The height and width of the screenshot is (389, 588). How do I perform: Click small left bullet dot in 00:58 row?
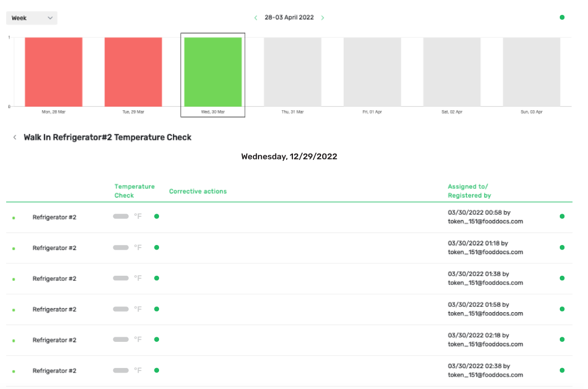coord(14,218)
